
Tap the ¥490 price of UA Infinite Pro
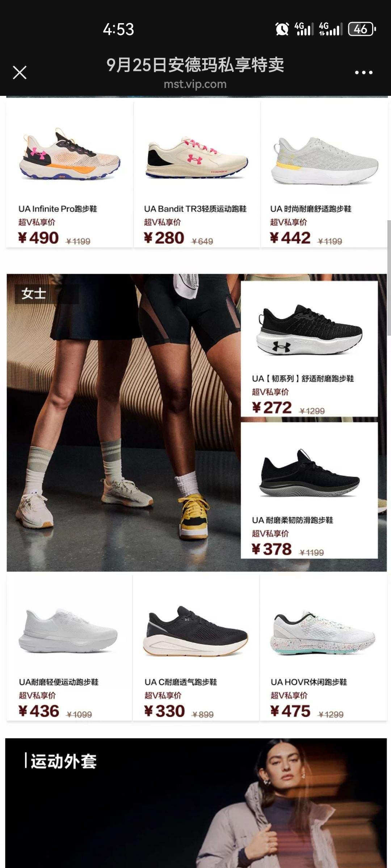click(38, 238)
